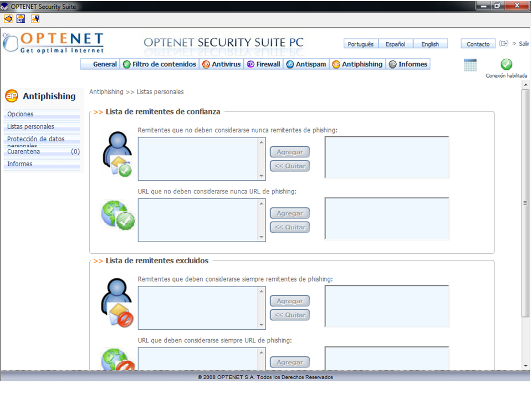Open the Firewall tab
532x399 pixels.
(x=263, y=64)
